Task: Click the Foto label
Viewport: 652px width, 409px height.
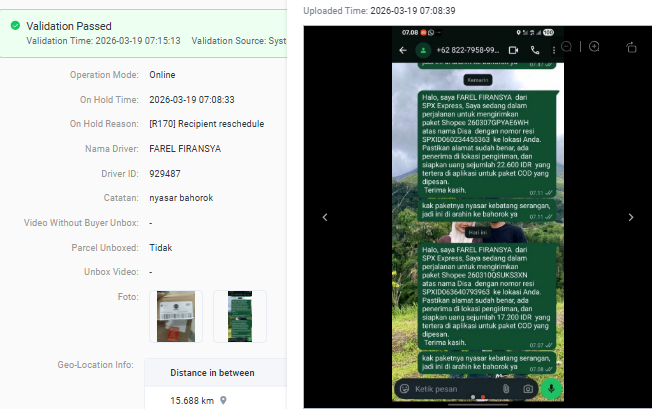Action: tap(128, 297)
